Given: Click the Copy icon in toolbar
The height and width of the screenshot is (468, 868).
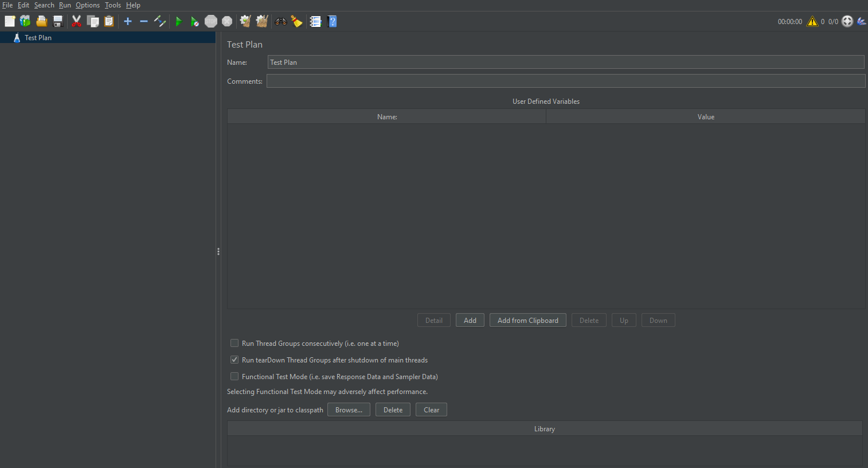Looking at the screenshot, I should point(93,21).
